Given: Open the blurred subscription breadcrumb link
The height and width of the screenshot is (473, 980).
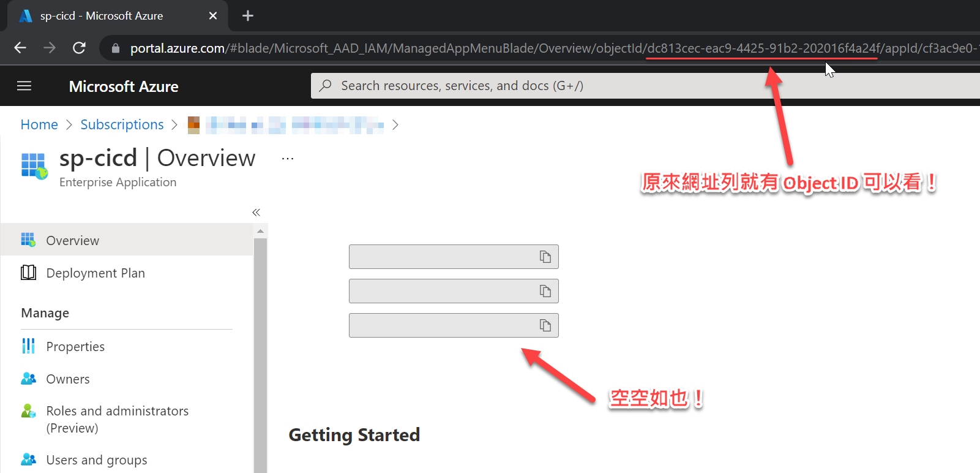Looking at the screenshot, I should click(x=286, y=125).
